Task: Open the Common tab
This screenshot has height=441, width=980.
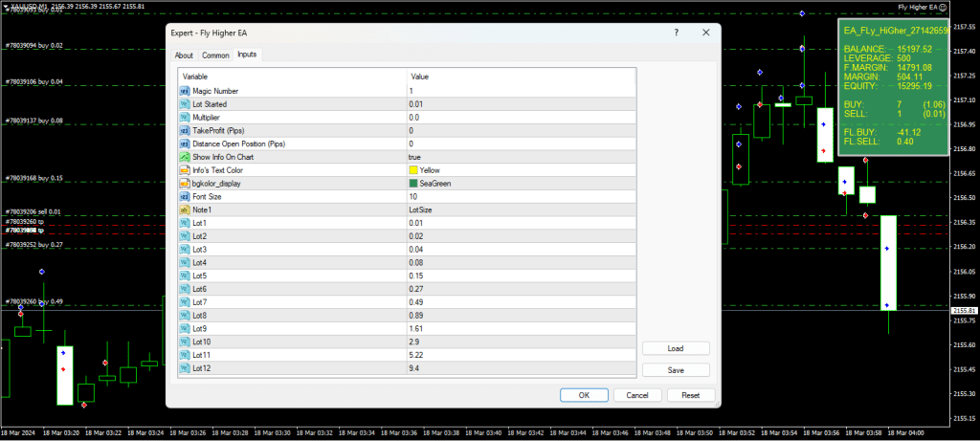Action: tap(215, 55)
